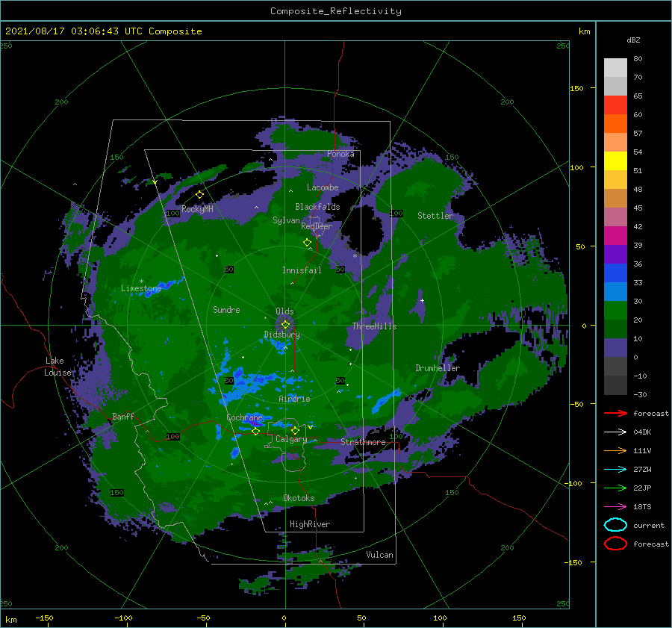Click the Stettler town label
Viewport: 672px width, 628px height.
tap(435, 216)
